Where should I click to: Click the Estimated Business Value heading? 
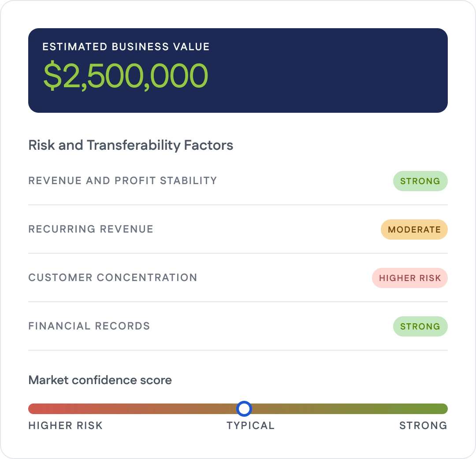click(126, 47)
